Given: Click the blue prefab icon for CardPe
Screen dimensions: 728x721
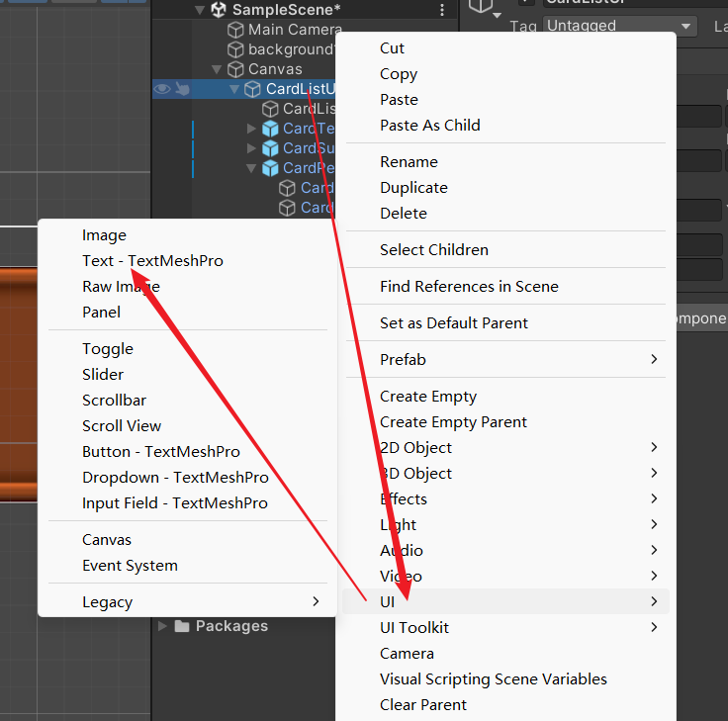Looking at the screenshot, I should pos(270,168).
